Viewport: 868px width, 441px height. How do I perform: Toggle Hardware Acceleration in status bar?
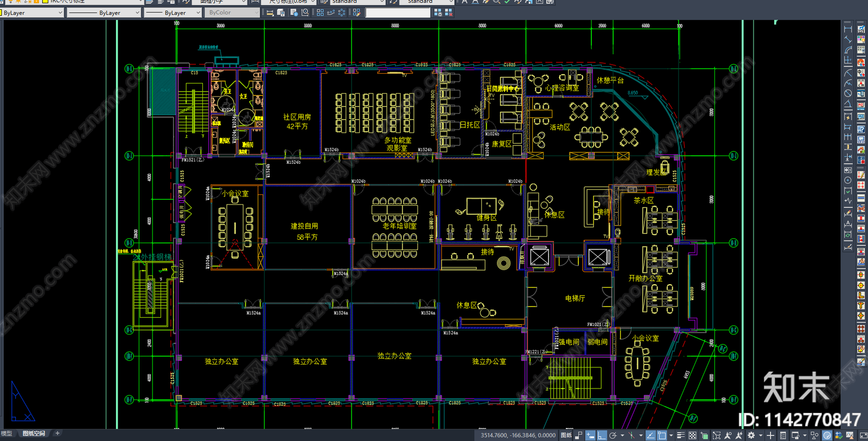(x=827, y=436)
